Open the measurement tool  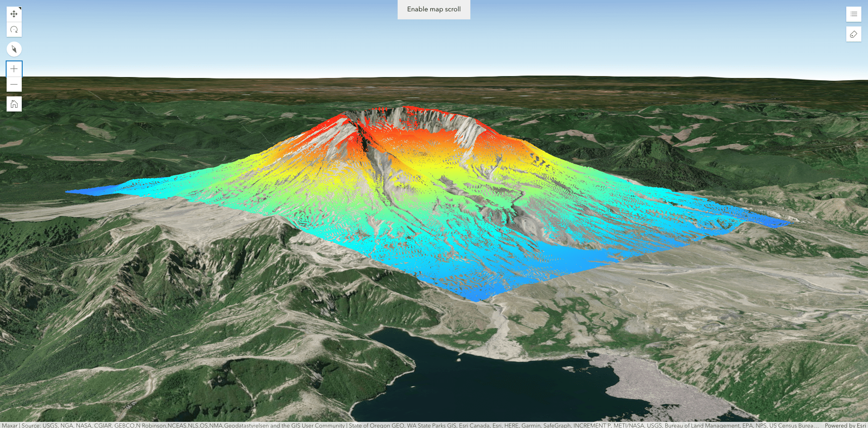854,34
